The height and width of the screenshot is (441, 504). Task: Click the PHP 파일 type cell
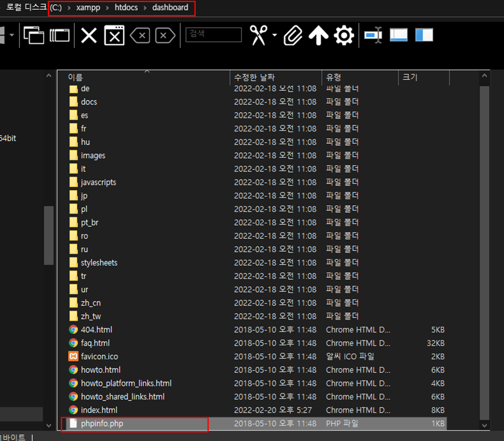pyautogui.click(x=342, y=423)
